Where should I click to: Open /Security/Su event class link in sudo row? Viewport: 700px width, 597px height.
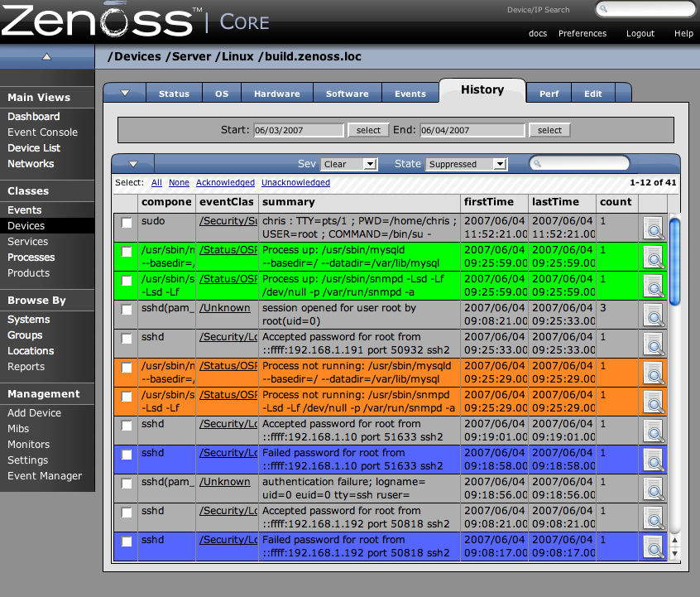[x=228, y=221]
